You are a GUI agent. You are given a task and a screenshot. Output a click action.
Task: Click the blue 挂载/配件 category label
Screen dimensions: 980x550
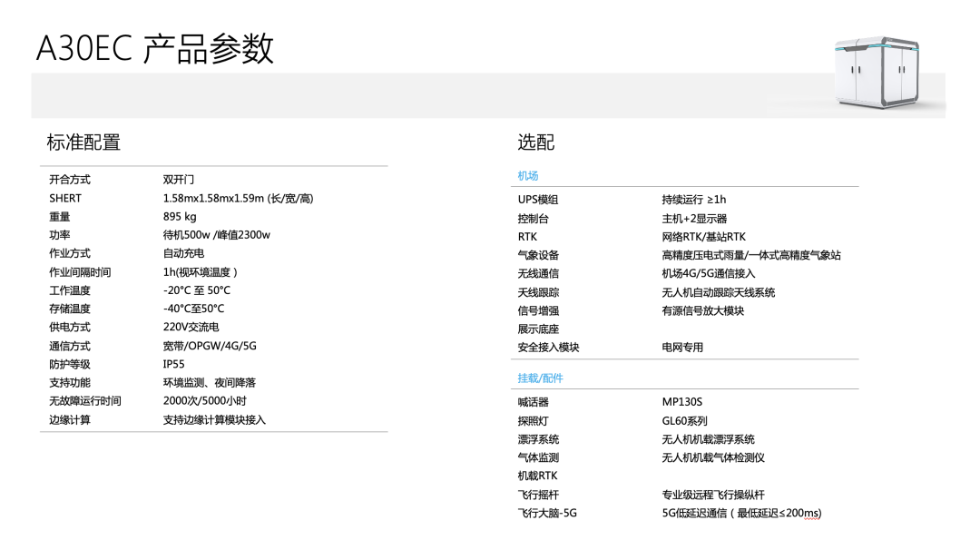(x=541, y=378)
